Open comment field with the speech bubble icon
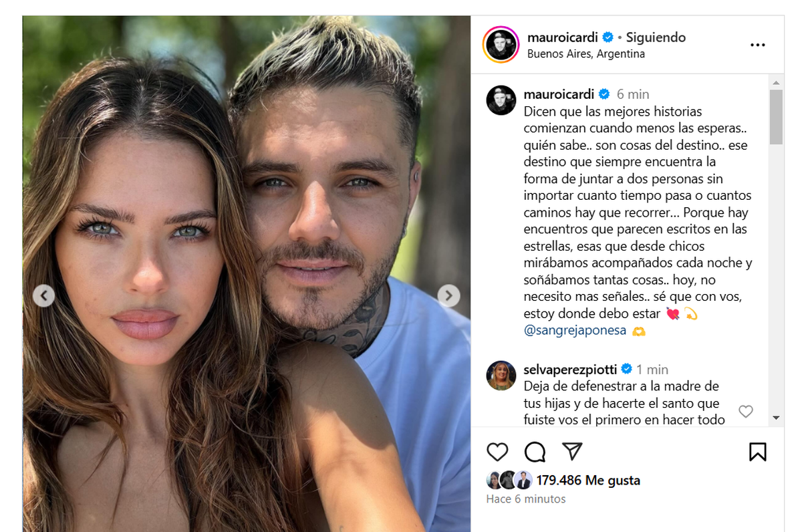Screen dimensions: 802x532 pyautogui.click(x=535, y=452)
